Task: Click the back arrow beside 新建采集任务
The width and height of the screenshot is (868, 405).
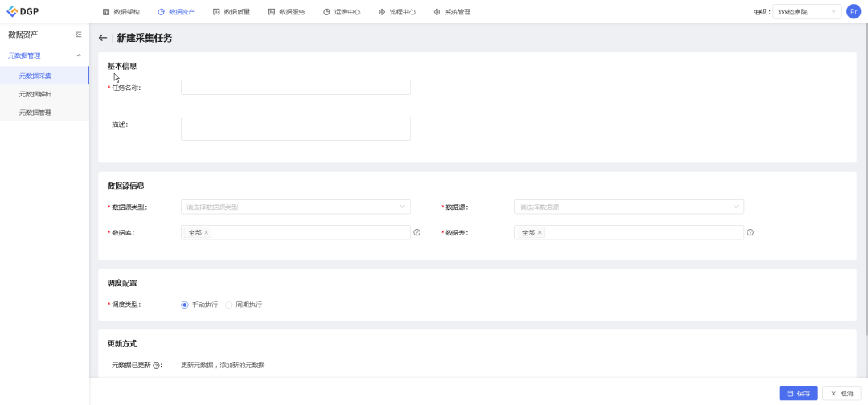Action: [103, 38]
